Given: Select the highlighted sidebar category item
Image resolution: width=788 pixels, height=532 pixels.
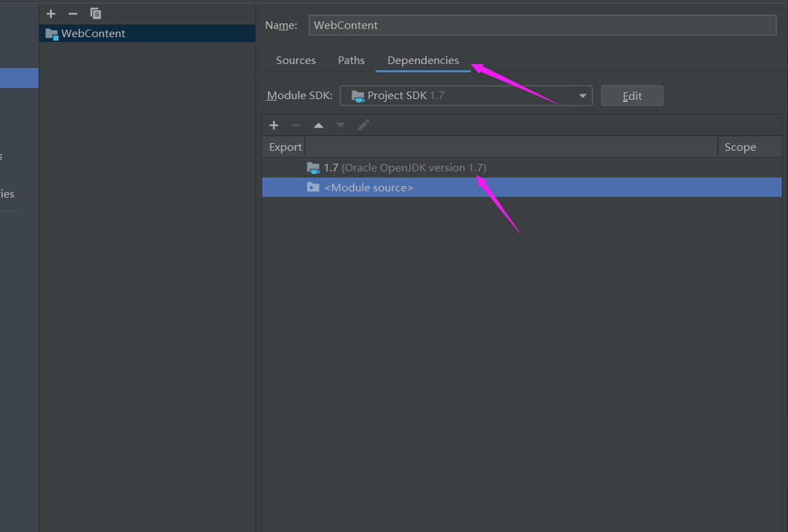Looking at the screenshot, I should pos(19,78).
